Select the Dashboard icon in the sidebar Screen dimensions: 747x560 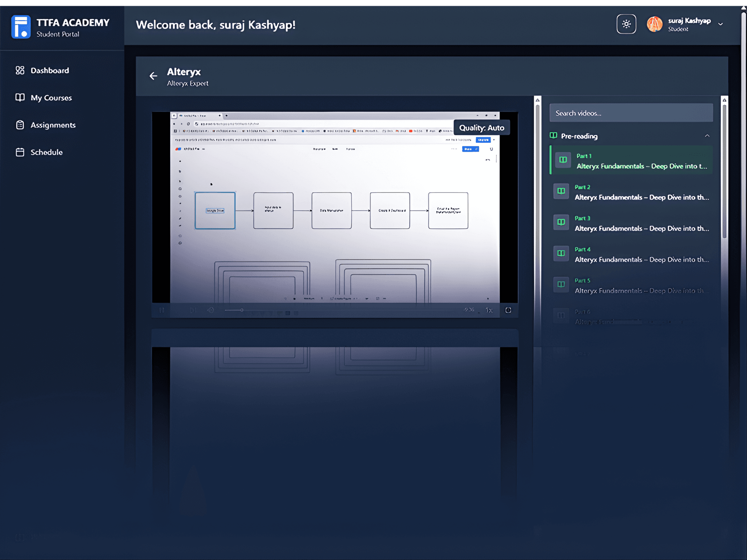pyautogui.click(x=21, y=70)
